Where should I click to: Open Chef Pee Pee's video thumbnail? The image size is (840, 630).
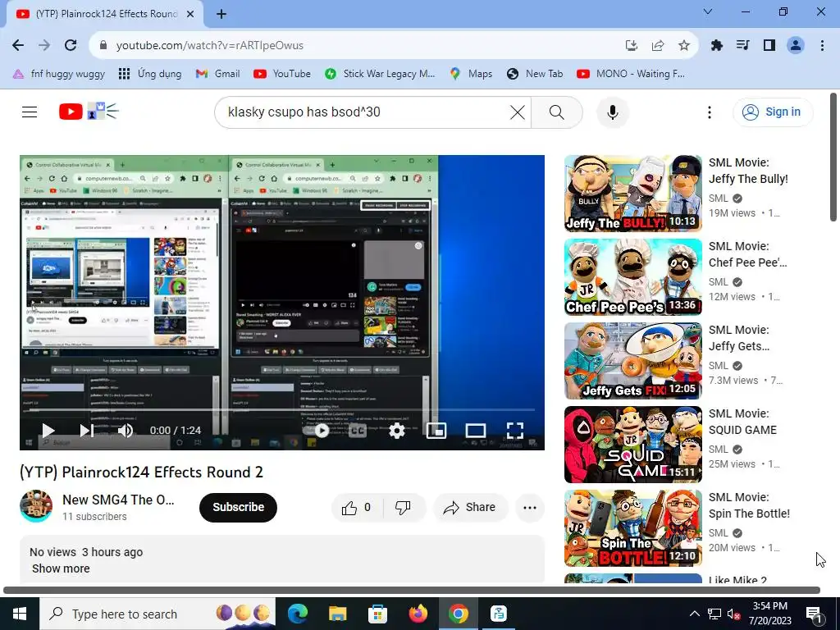[632, 277]
